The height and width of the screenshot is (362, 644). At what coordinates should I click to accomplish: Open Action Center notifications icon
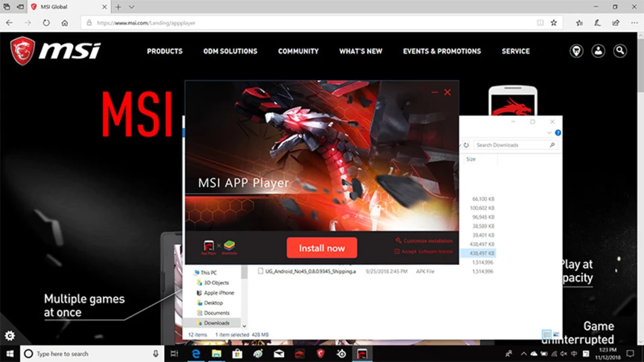pyautogui.click(x=631, y=354)
